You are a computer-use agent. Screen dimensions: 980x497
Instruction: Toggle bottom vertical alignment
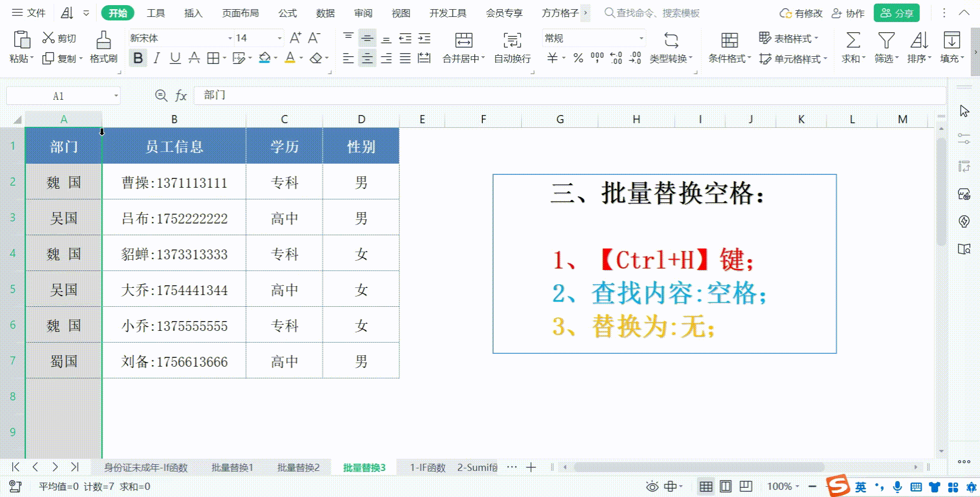click(386, 38)
